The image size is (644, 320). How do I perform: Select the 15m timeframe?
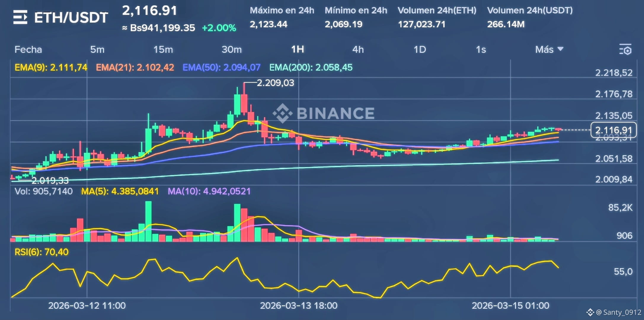click(x=163, y=49)
